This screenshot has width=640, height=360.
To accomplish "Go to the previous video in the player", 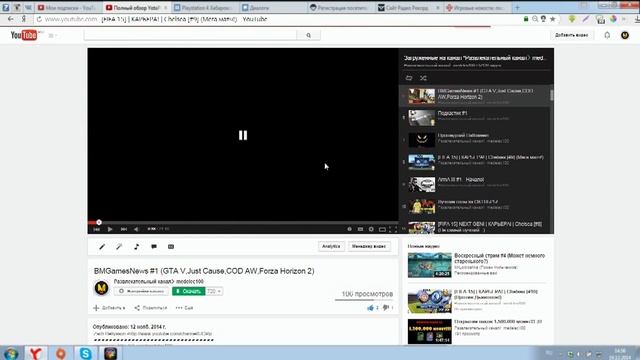I will 96,229.
